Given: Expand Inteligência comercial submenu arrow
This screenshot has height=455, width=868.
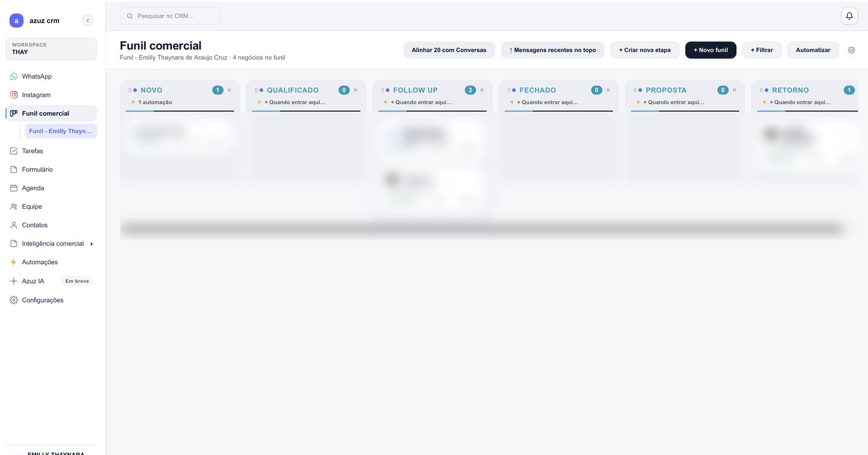Looking at the screenshot, I should [92, 244].
